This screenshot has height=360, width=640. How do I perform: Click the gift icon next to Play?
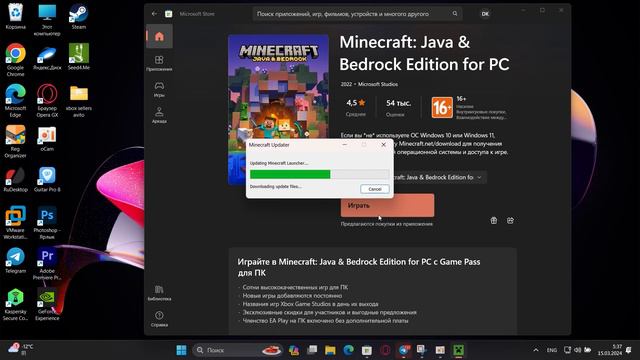point(494,220)
